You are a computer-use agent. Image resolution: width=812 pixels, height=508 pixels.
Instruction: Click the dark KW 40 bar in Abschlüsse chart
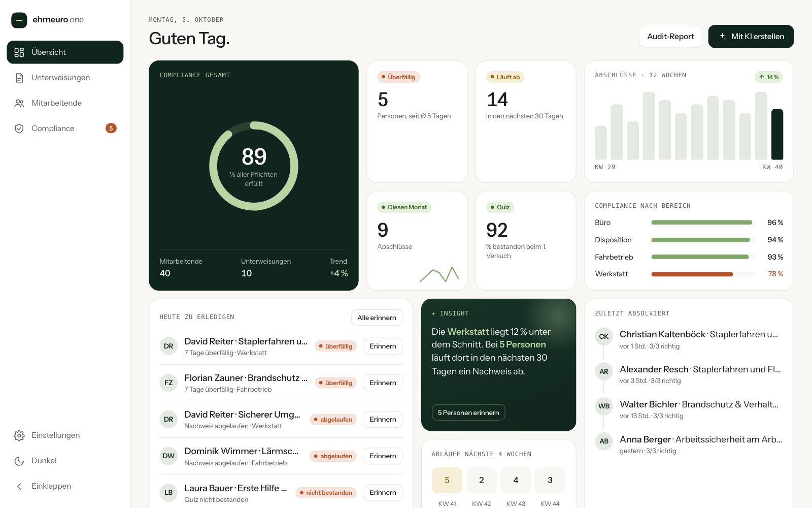(777, 134)
